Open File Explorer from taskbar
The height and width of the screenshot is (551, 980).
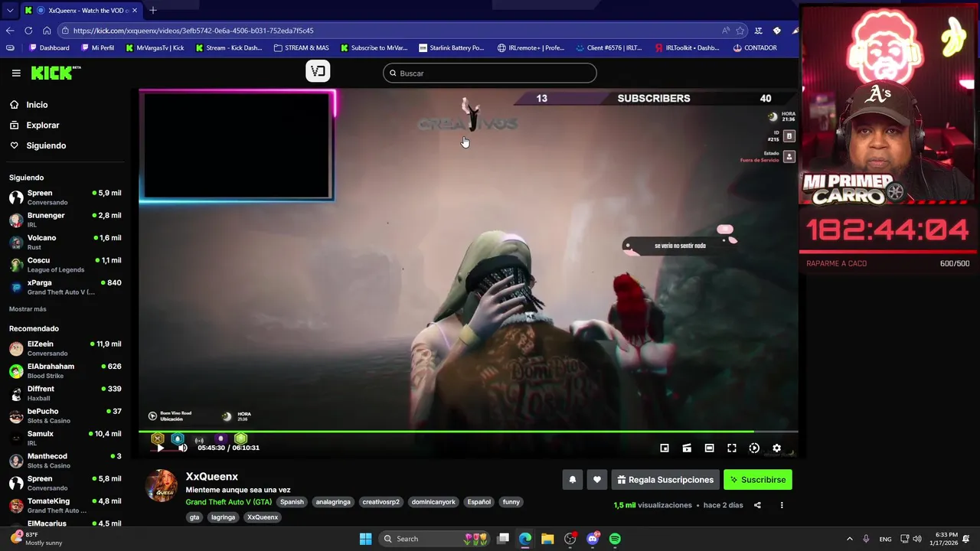coord(547,539)
